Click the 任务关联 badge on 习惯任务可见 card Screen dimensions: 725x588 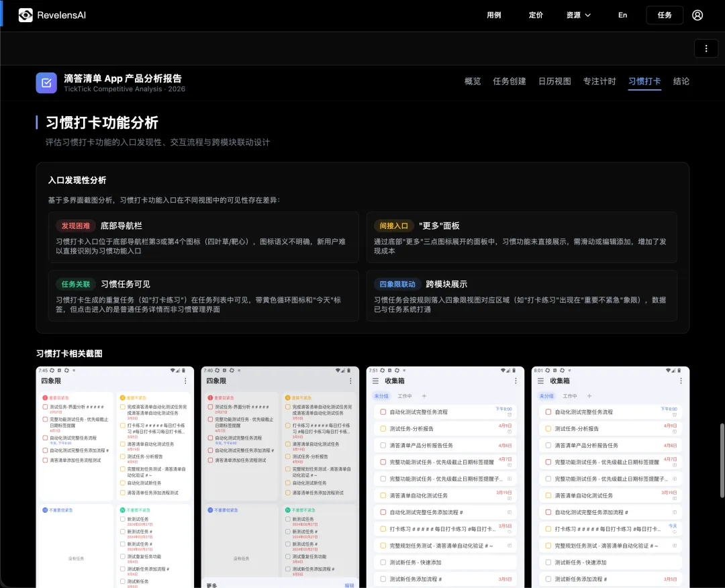click(x=76, y=284)
